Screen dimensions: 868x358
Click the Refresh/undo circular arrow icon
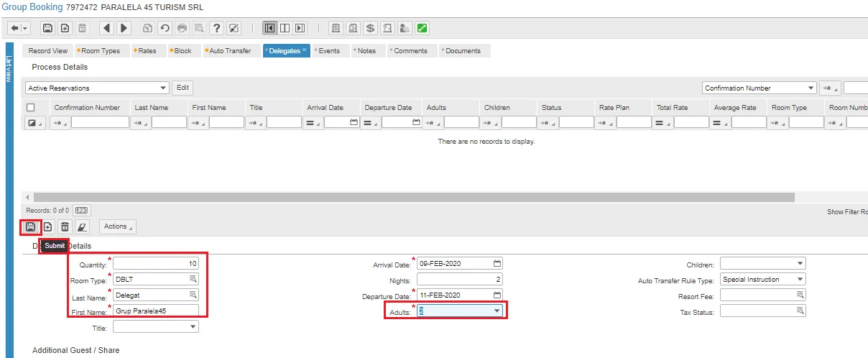pos(165,28)
